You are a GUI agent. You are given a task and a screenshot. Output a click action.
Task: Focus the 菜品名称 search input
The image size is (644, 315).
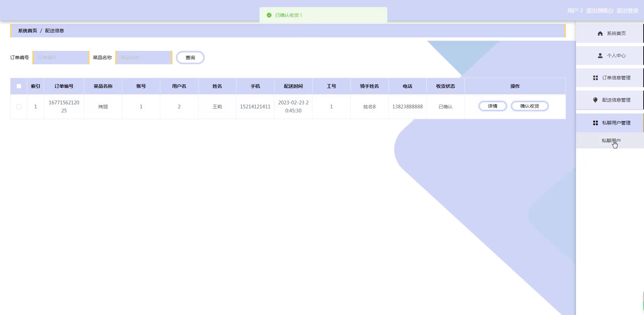(x=144, y=58)
